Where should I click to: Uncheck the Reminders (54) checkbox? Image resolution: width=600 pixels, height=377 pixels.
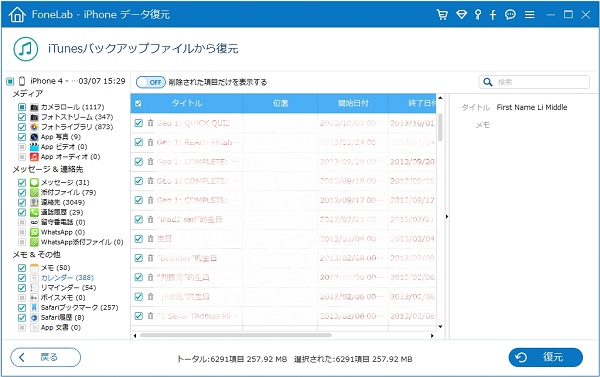point(22,288)
